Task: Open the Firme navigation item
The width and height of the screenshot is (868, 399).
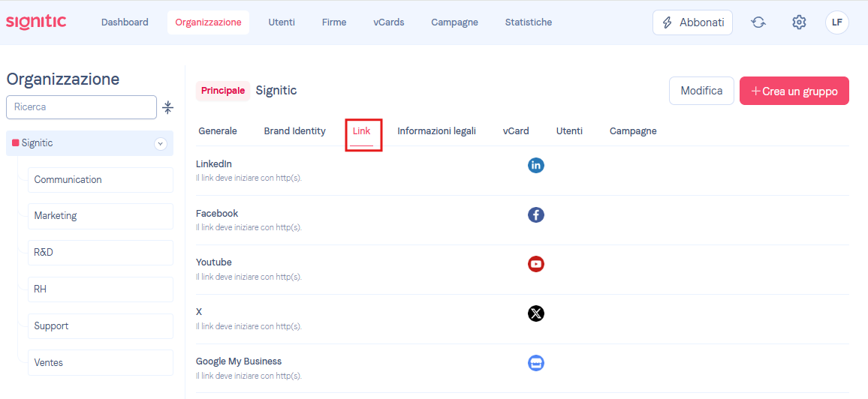Action: point(334,22)
